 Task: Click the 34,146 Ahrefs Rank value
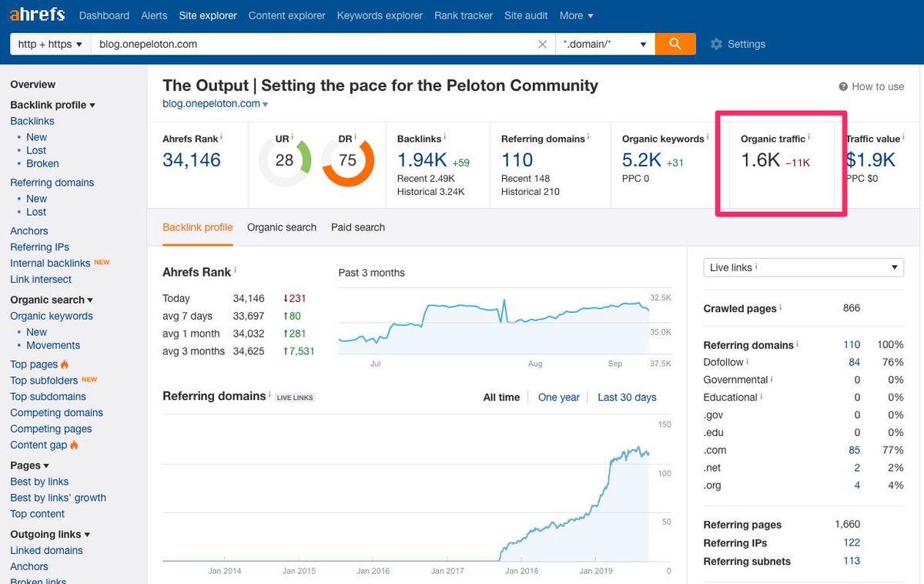[192, 160]
